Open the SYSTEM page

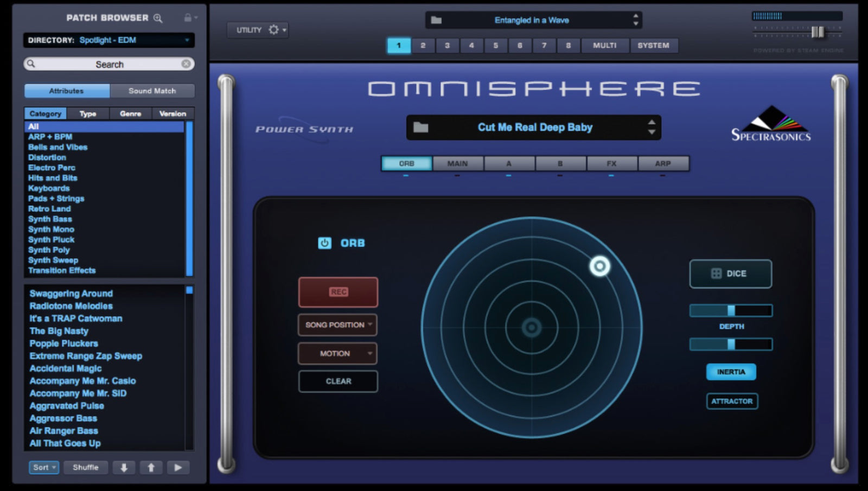click(654, 46)
